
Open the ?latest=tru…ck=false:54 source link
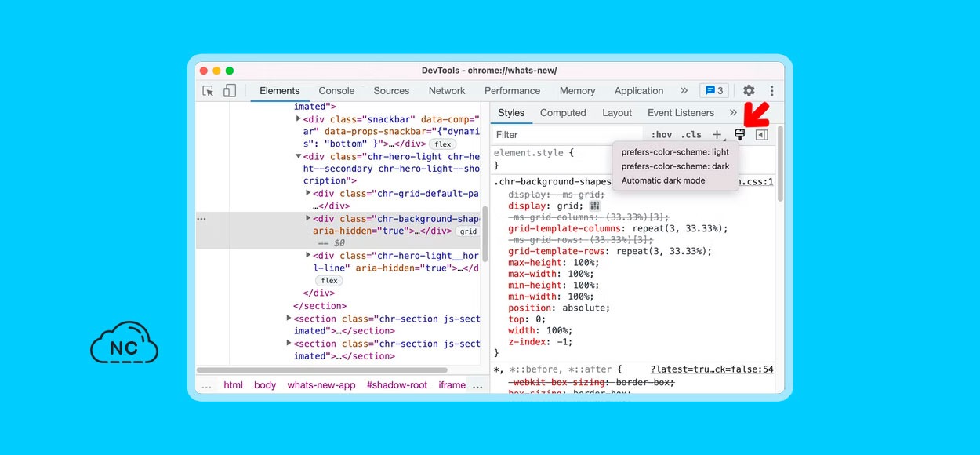point(712,369)
